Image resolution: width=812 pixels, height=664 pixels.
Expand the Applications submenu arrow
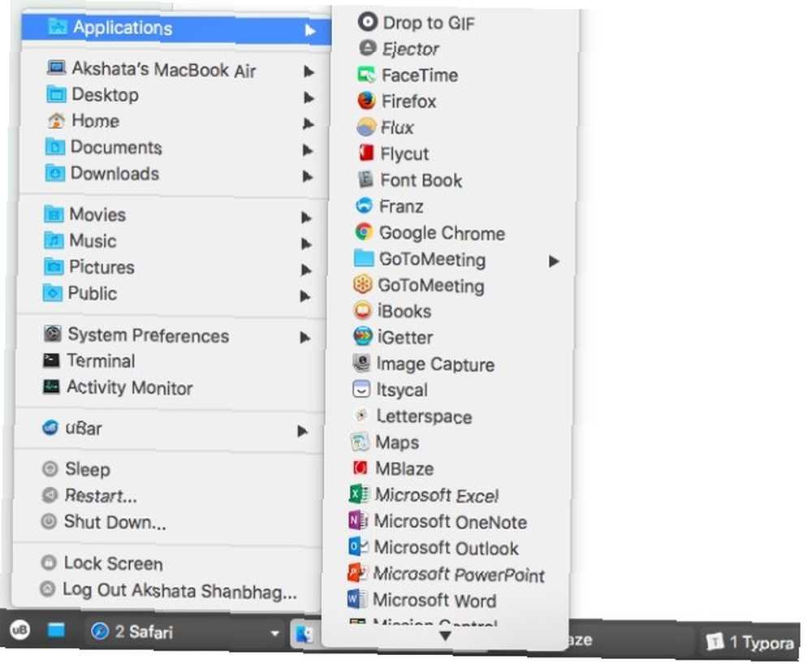[309, 31]
